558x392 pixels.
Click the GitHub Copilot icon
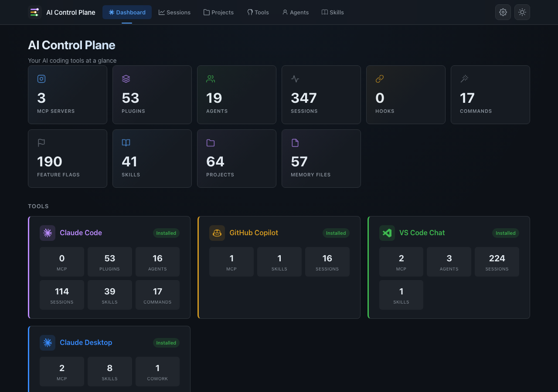tap(217, 233)
